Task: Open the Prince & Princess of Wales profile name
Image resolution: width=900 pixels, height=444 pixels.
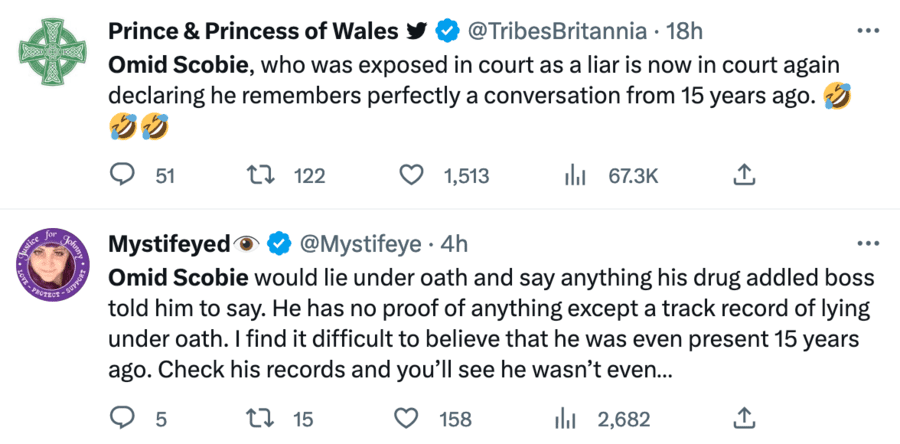Action: (254, 32)
